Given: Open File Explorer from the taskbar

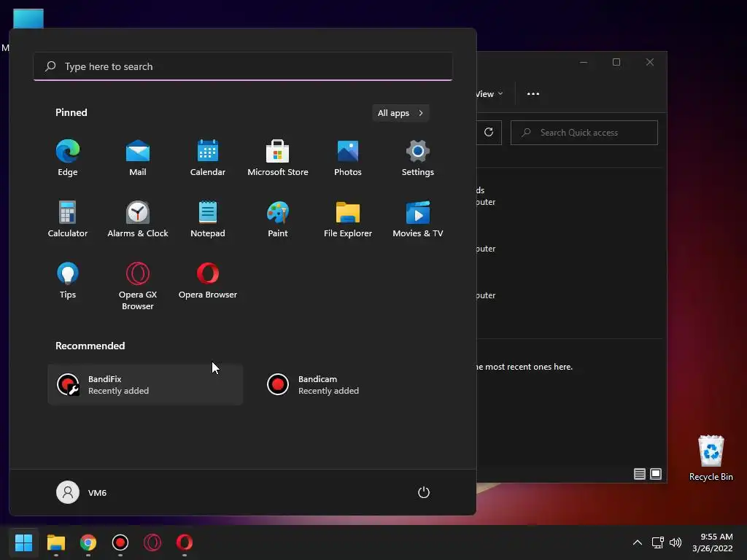Looking at the screenshot, I should [x=56, y=542].
